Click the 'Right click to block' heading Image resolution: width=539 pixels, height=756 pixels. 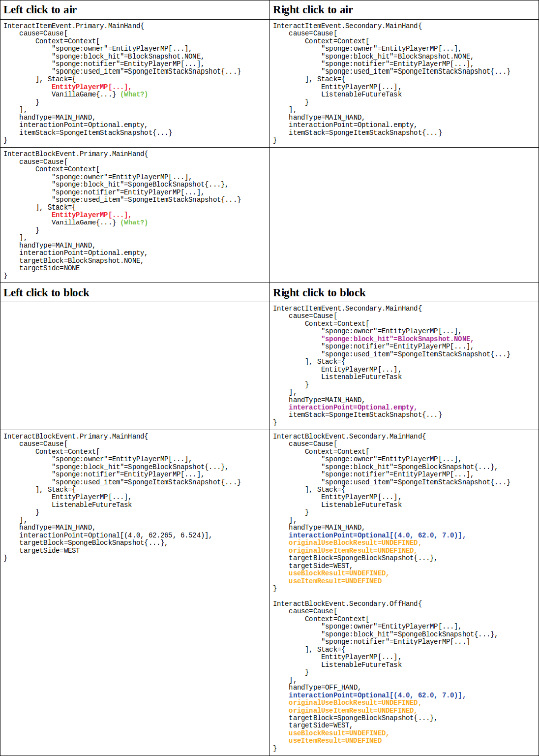coord(319,292)
